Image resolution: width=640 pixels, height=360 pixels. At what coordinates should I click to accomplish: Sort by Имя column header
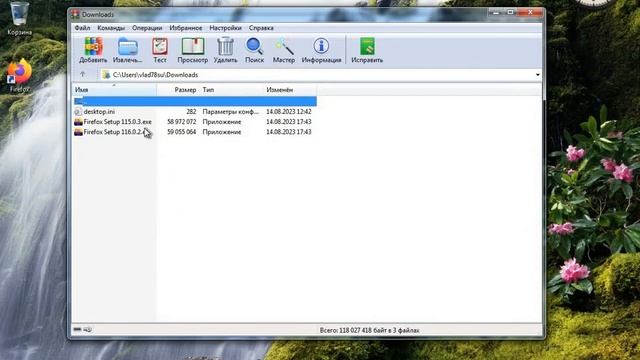coord(114,90)
